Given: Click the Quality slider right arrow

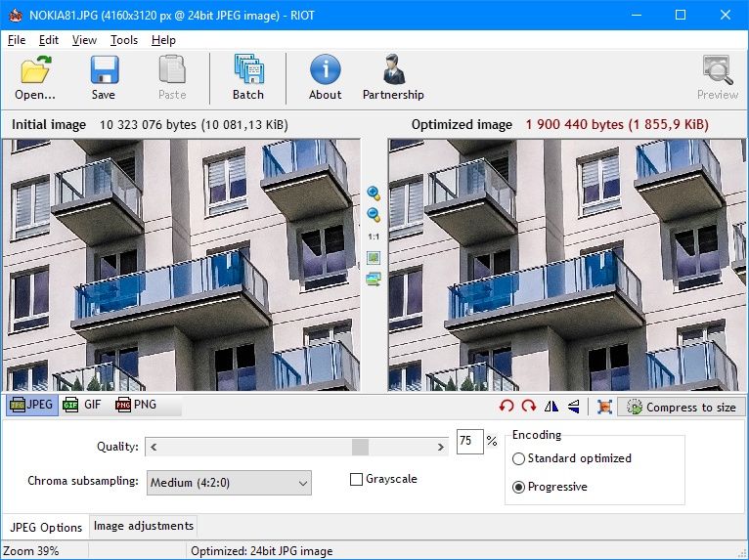Looking at the screenshot, I should coord(440,448).
